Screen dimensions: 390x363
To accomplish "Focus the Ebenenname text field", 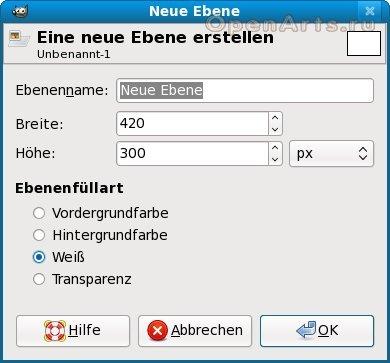I will pyautogui.click(x=245, y=90).
